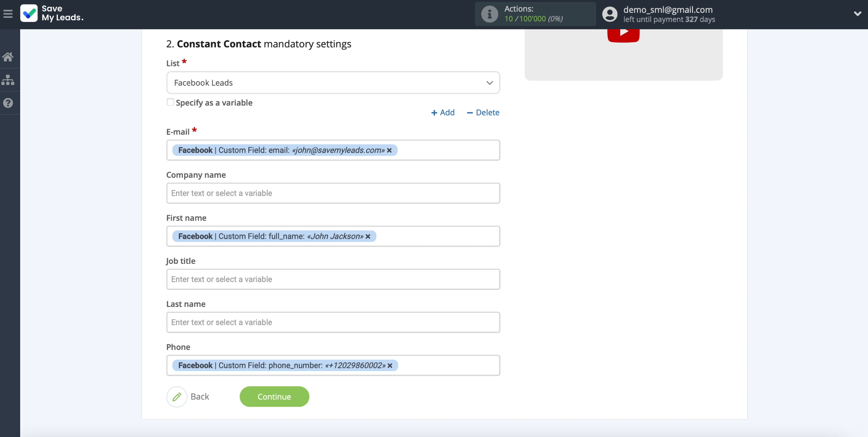Open the connections sitemap sidebar icon
This screenshot has width=868, height=437.
(8, 80)
